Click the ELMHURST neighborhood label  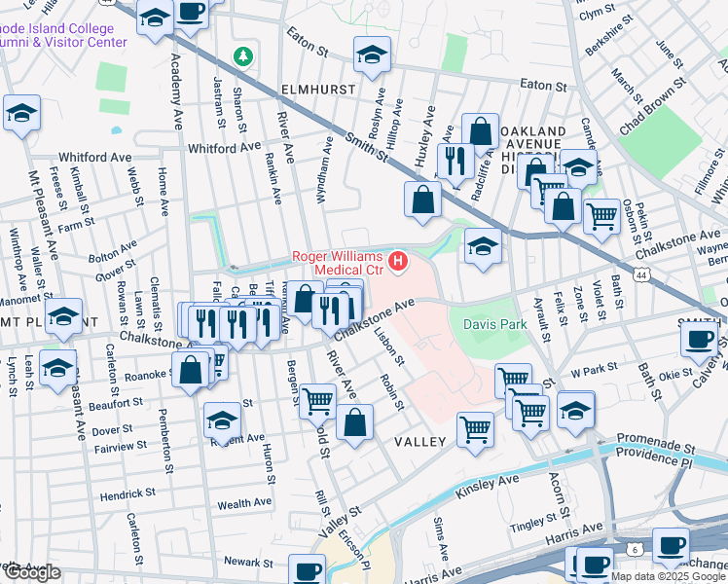tap(318, 90)
